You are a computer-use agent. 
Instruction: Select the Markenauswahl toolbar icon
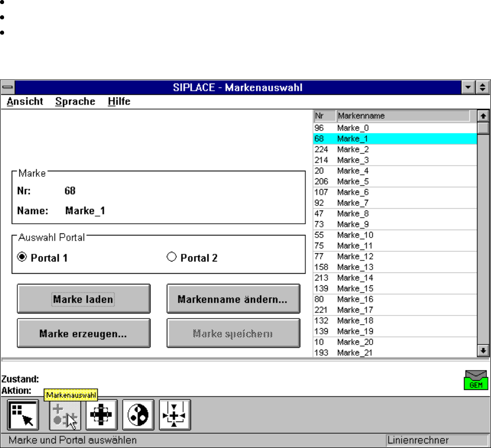pos(65,415)
